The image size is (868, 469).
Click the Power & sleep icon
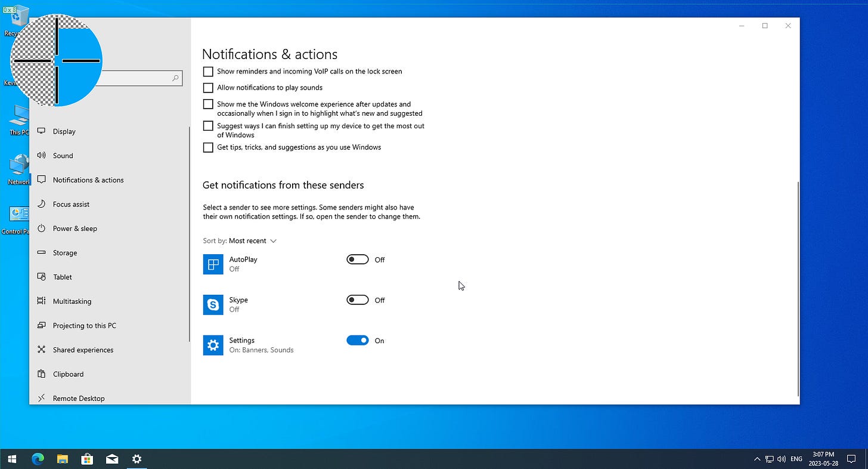point(41,229)
